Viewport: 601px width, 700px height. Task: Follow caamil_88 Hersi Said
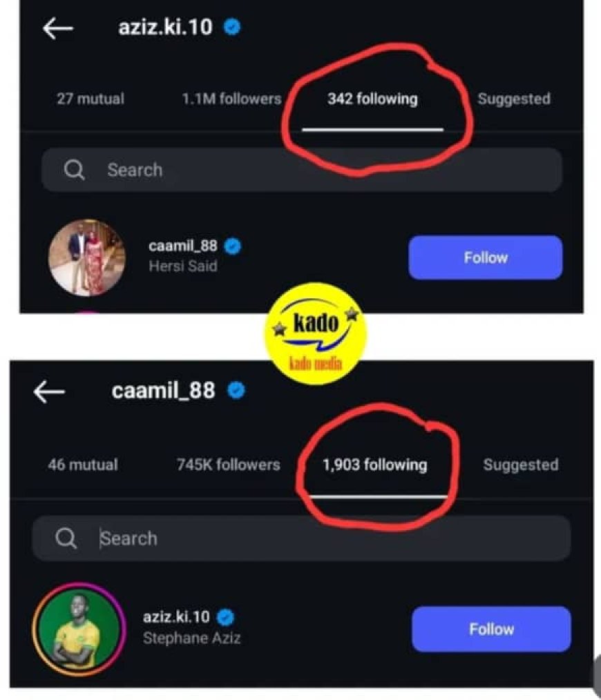coord(485,257)
